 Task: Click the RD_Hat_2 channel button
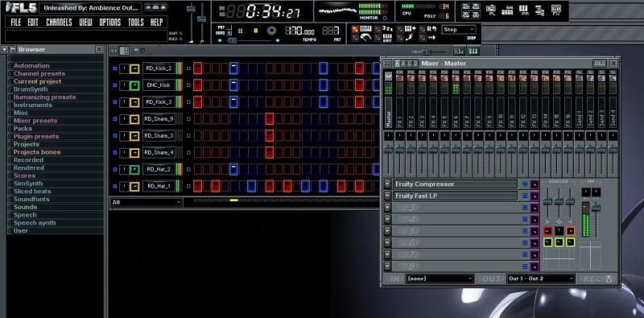159,170
